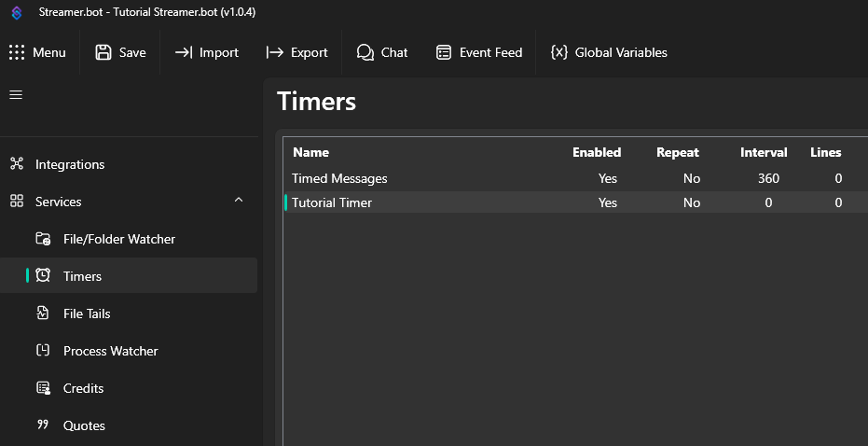868x446 pixels.
Task: Click the Chat bubbles icon
Action: (365, 52)
